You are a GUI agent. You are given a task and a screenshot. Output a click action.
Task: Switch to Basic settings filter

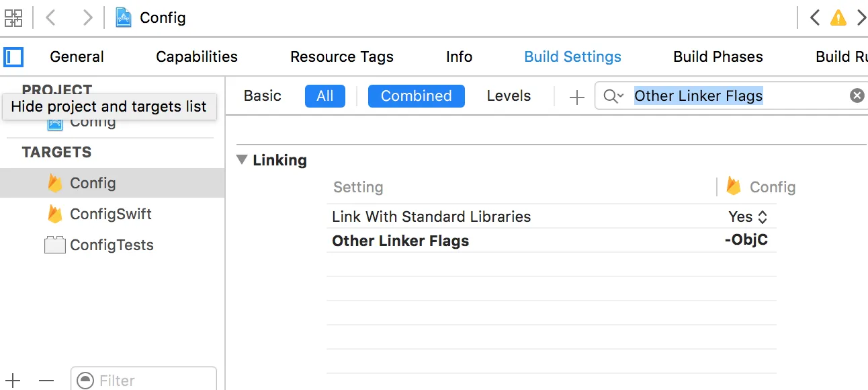[x=262, y=96]
